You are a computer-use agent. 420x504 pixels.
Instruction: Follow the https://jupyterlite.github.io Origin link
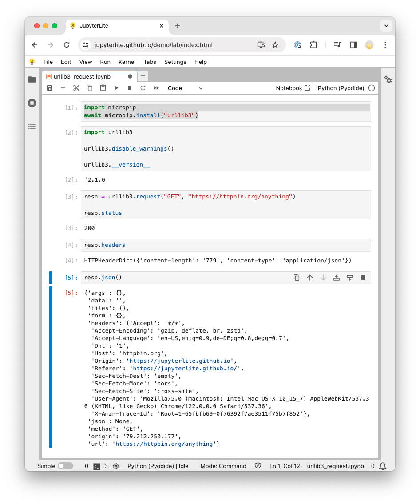point(180,361)
